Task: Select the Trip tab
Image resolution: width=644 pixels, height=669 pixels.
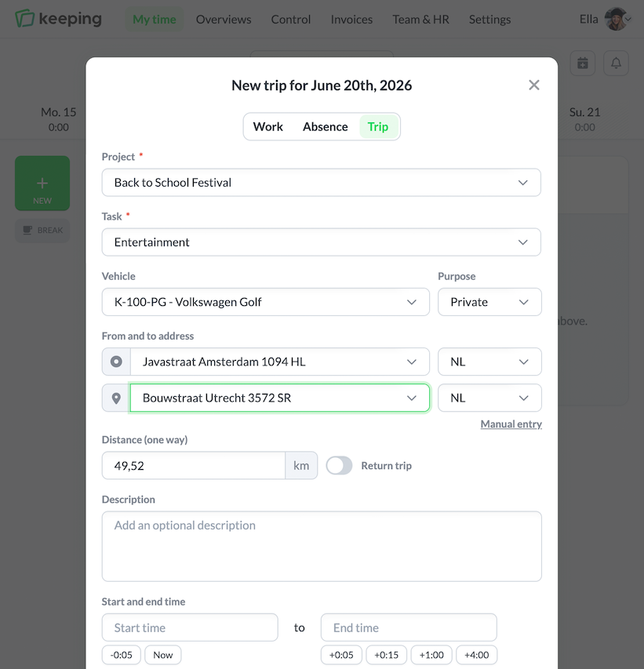Action: click(378, 127)
